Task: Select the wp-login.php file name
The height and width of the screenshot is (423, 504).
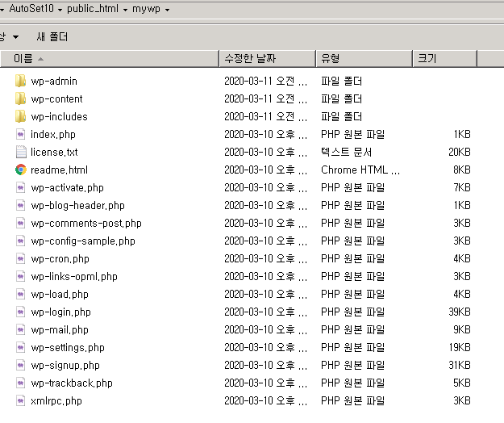Action: pyautogui.click(x=61, y=312)
